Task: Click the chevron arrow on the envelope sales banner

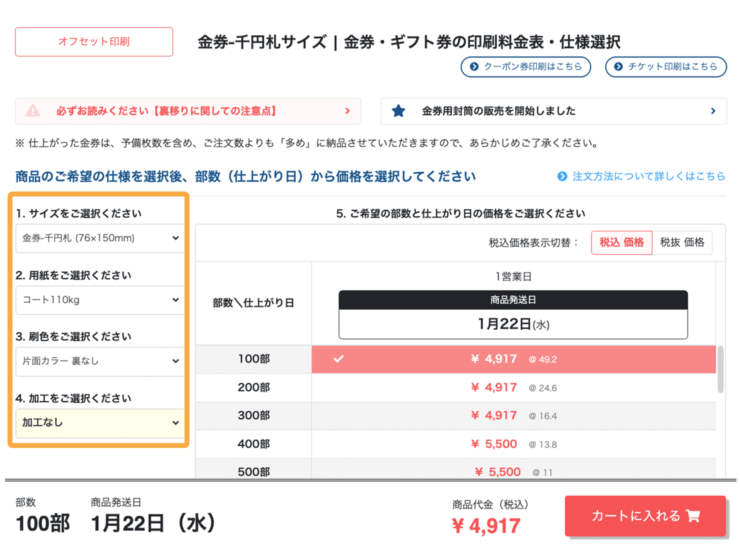Action: 713,111
